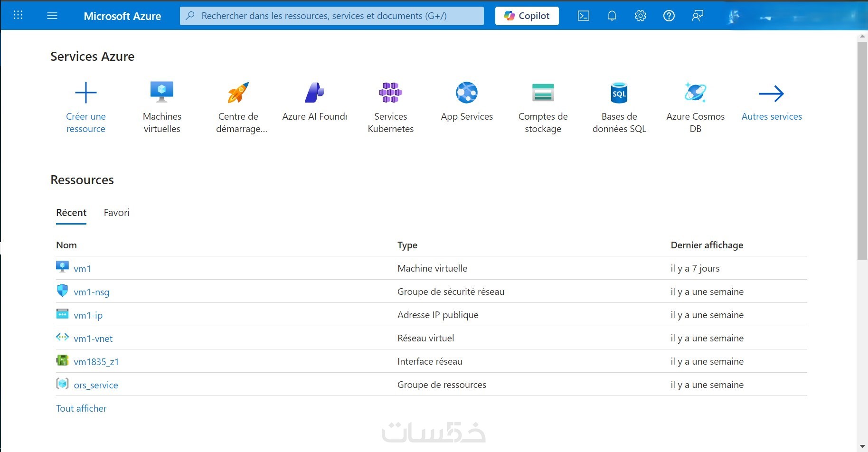Click the scrollbar down arrow

click(x=862, y=447)
